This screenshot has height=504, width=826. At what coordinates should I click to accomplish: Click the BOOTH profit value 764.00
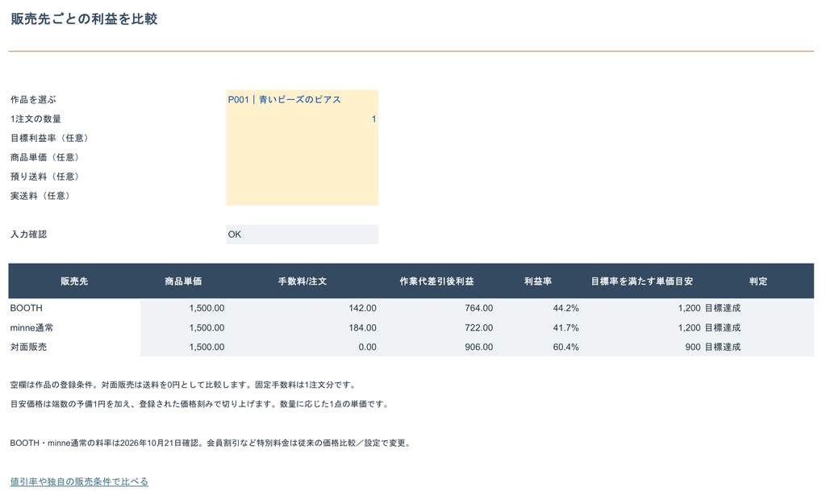[479, 308]
